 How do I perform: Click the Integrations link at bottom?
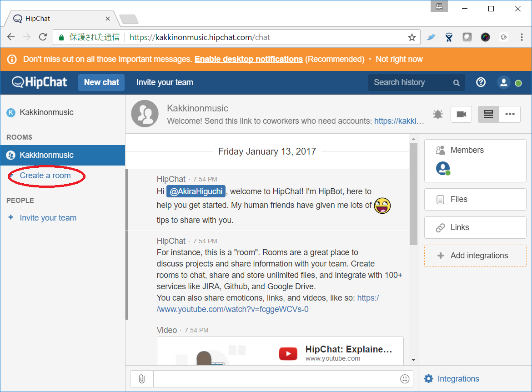pyautogui.click(x=458, y=379)
